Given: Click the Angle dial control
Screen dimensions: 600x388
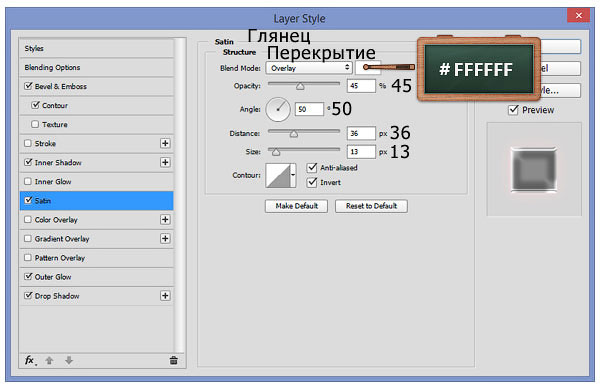Looking at the screenshot, I should 278,109.
